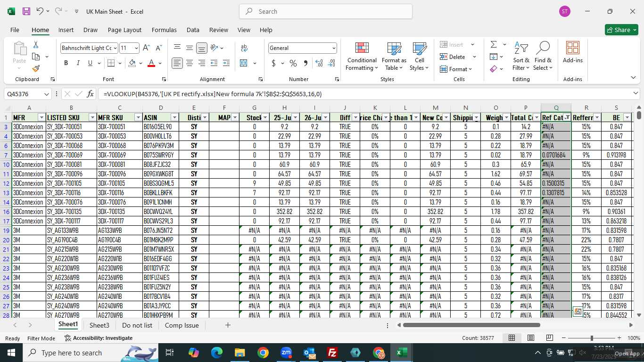Apply Percent Style format
The image size is (644, 362).
pyautogui.click(x=293, y=63)
